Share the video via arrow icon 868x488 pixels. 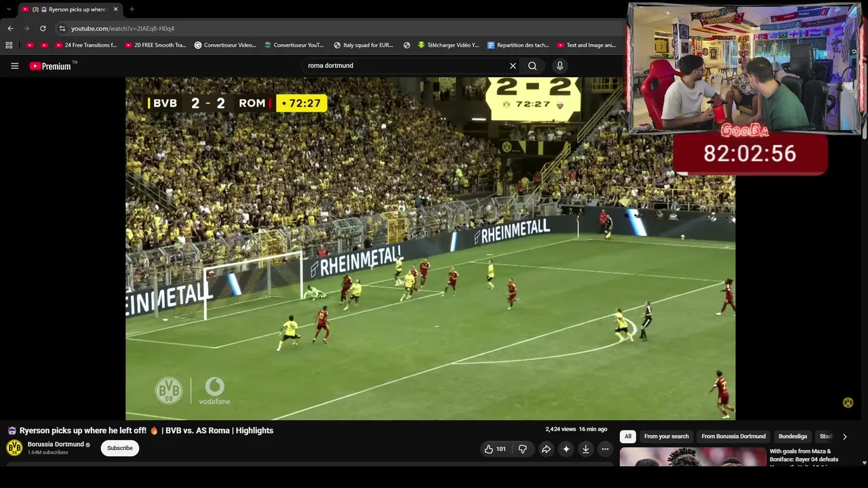[546, 449]
